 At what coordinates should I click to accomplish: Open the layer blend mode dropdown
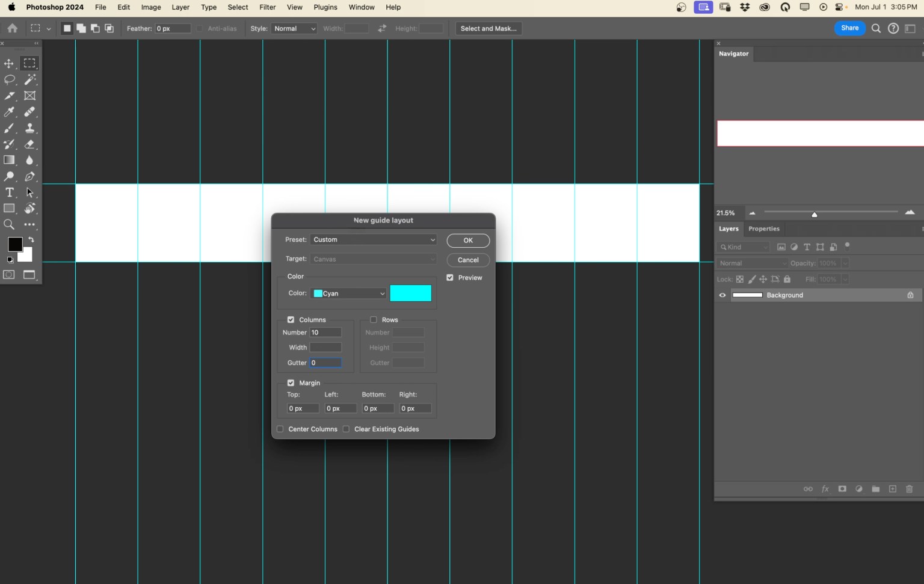tap(752, 263)
